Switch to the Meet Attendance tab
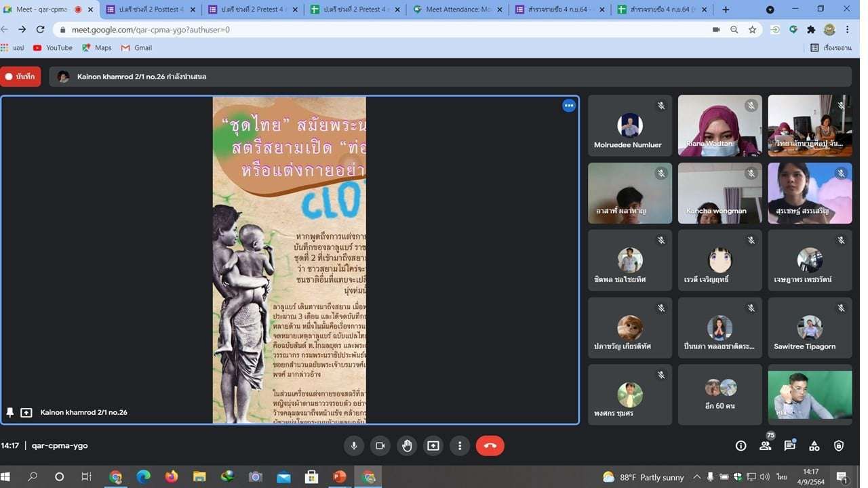Image resolution: width=868 pixels, height=488 pixels. tap(458, 9)
